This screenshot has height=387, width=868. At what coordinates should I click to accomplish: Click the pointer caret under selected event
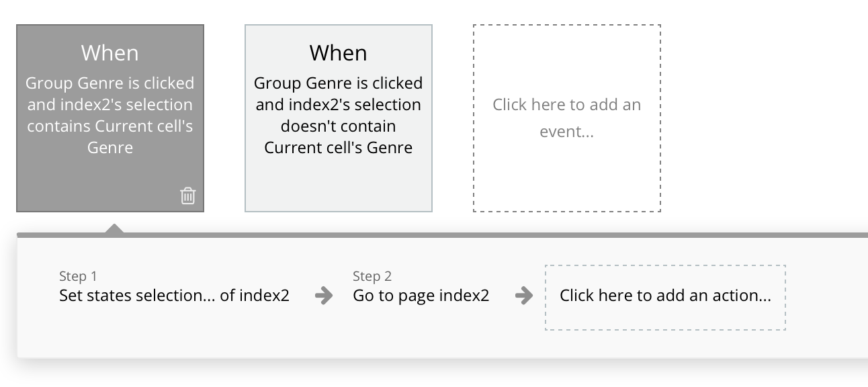click(x=114, y=229)
